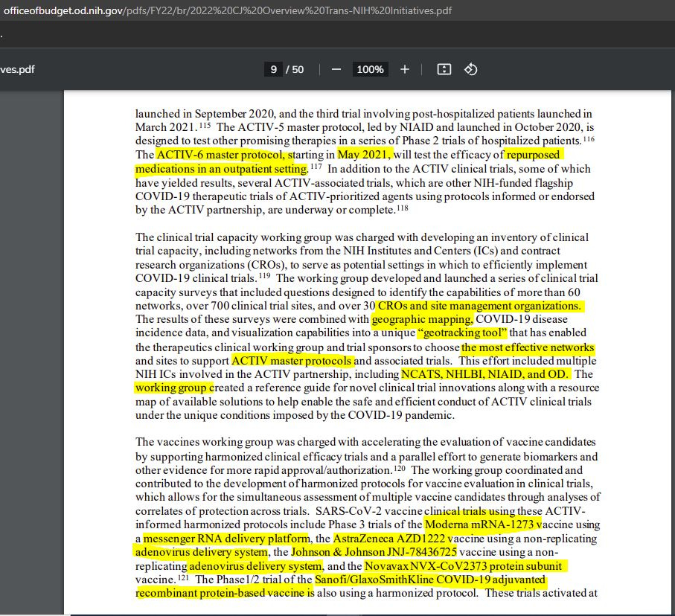
Task: Select the 100% zoom level field
Action: pyautogui.click(x=370, y=69)
